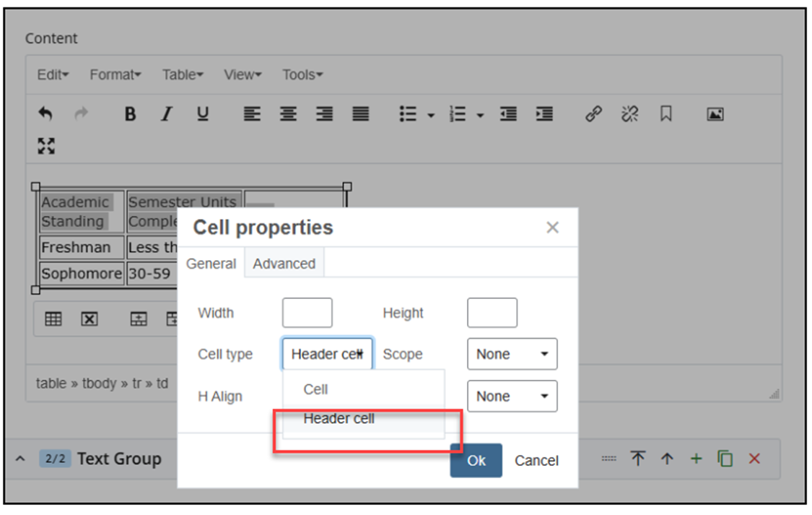Delete Text Group with the red X
Viewport: 812px width, 515px height.
754,459
